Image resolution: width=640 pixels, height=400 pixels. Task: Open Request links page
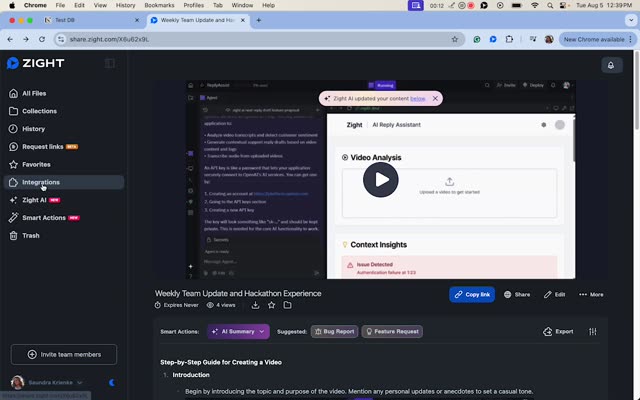pyautogui.click(x=43, y=147)
